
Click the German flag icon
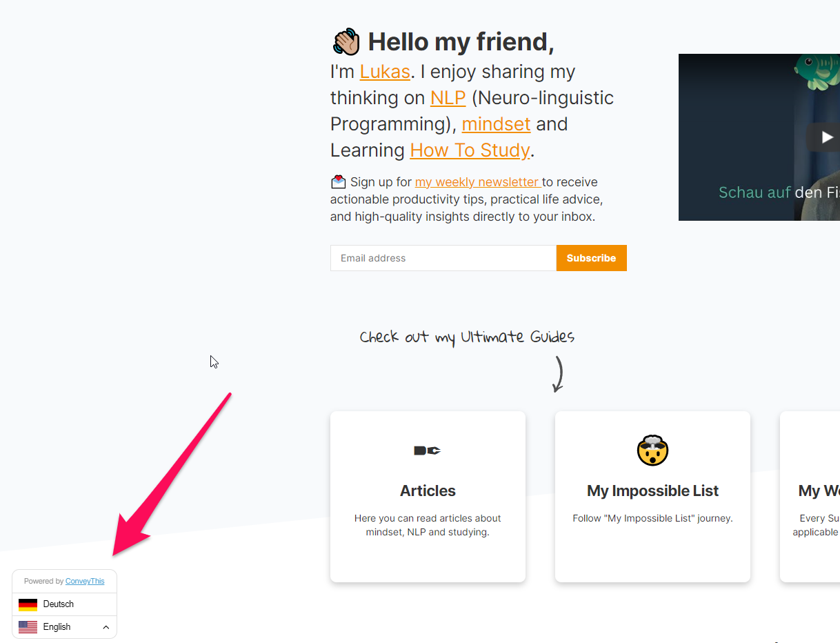point(28,604)
